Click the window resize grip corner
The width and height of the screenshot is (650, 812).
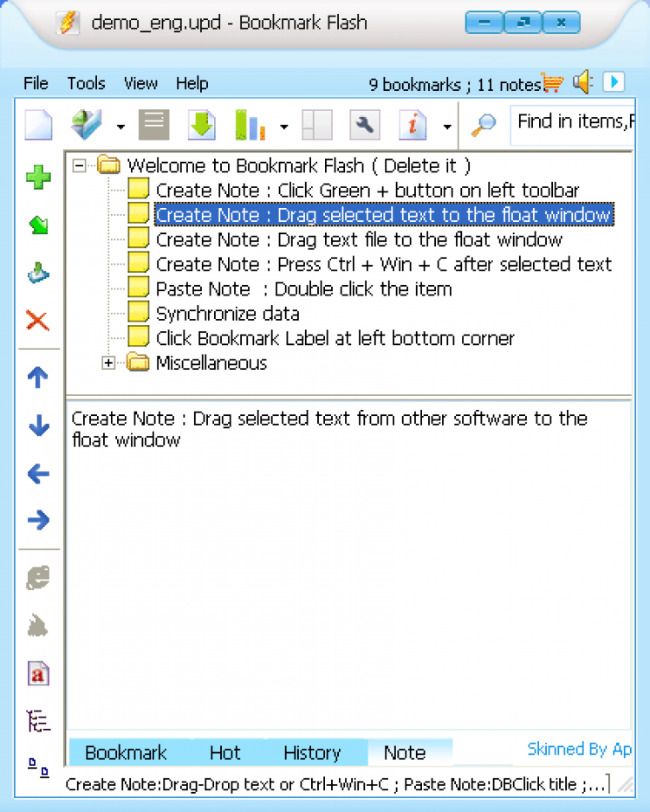[625, 785]
